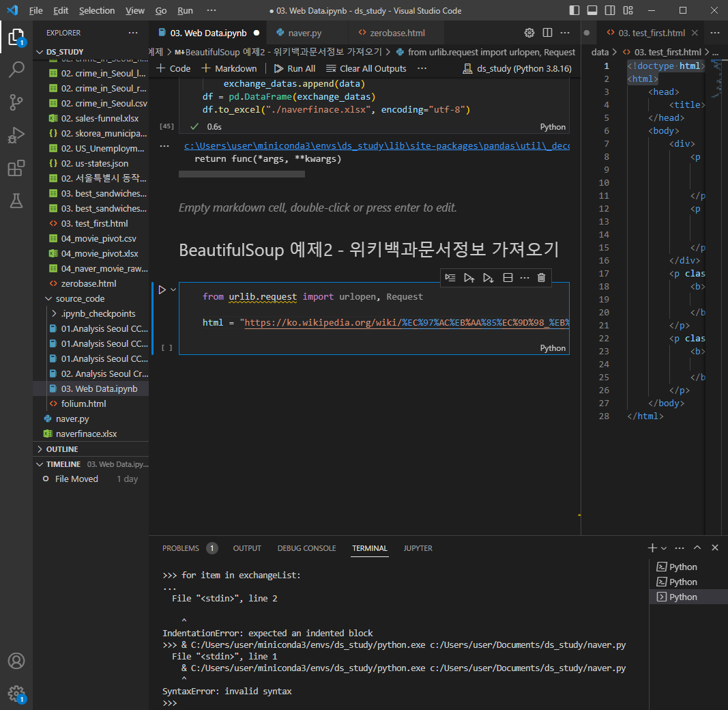Run the urllib.request code cell

pyautogui.click(x=162, y=290)
